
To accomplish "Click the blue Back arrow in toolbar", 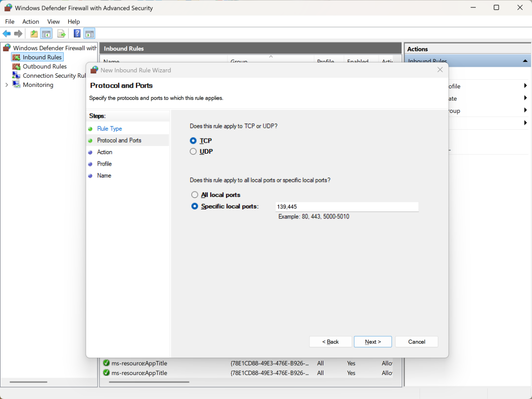I will (x=6, y=34).
